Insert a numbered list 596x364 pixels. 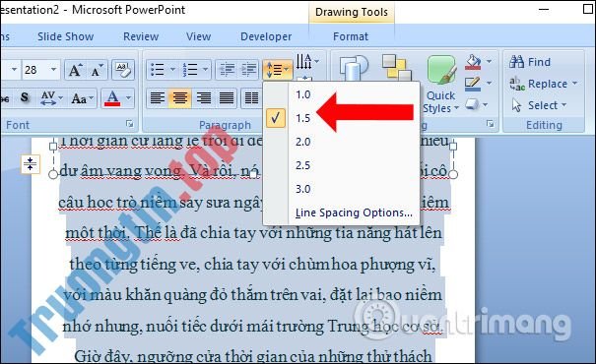(x=190, y=70)
